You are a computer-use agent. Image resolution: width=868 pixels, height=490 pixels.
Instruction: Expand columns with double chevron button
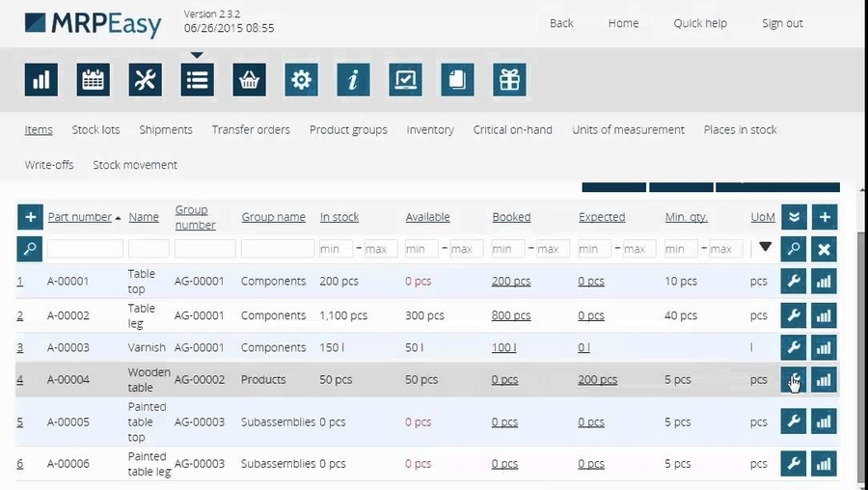click(793, 217)
